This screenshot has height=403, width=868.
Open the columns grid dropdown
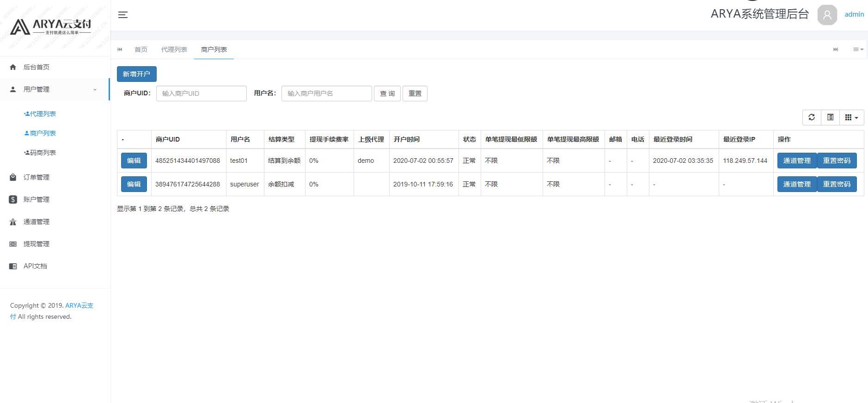pyautogui.click(x=851, y=118)
